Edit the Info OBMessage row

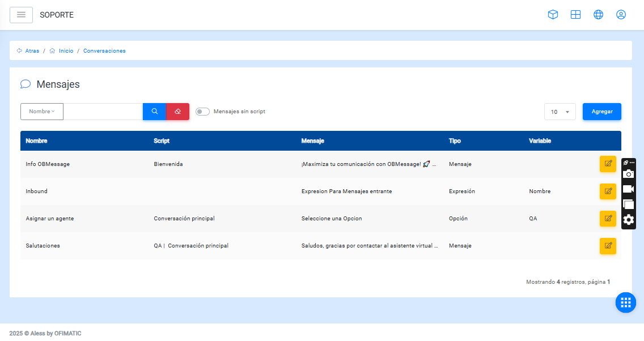(608, 164)
